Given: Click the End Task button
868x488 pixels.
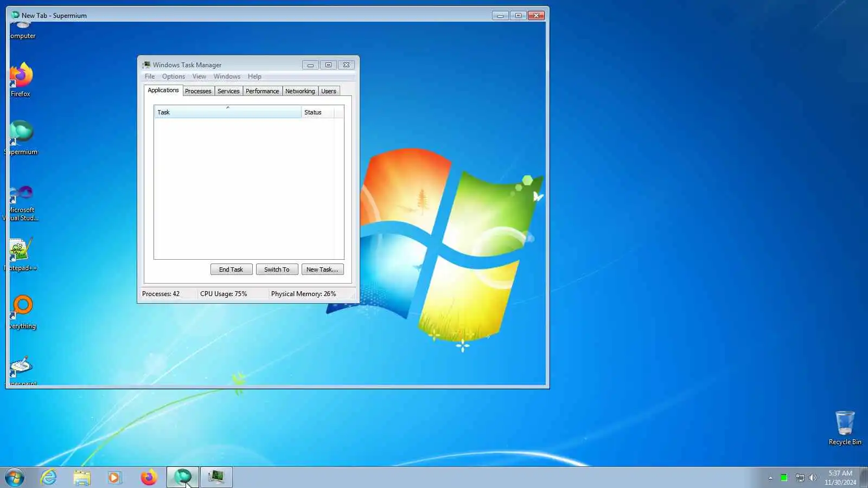Looking at the screenshot, I should tap(231, 269).
